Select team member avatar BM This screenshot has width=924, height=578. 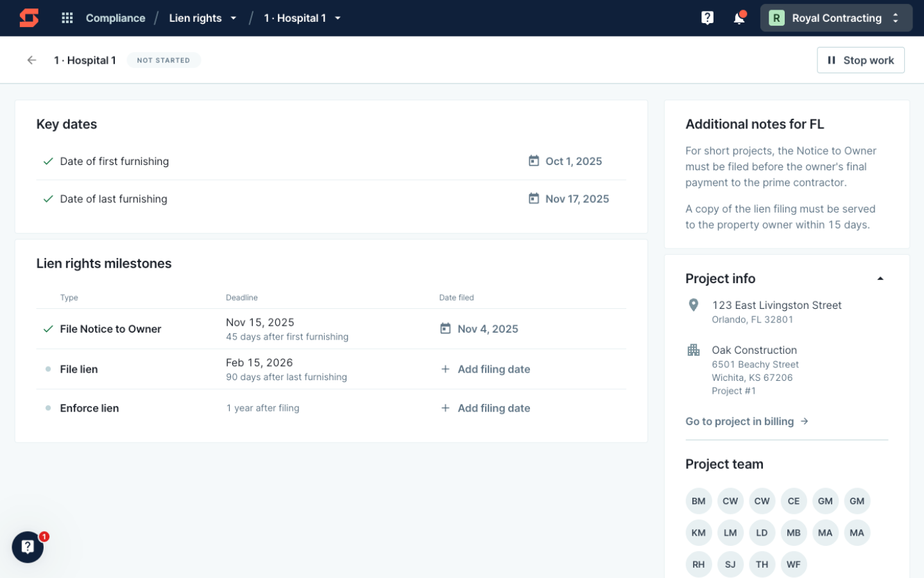698,501
